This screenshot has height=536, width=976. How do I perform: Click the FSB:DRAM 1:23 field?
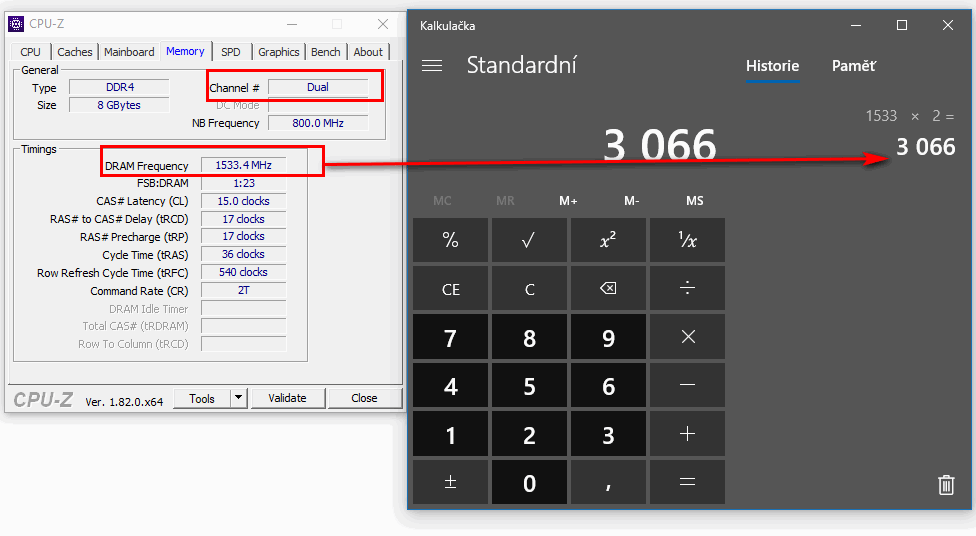coord(243,183)
